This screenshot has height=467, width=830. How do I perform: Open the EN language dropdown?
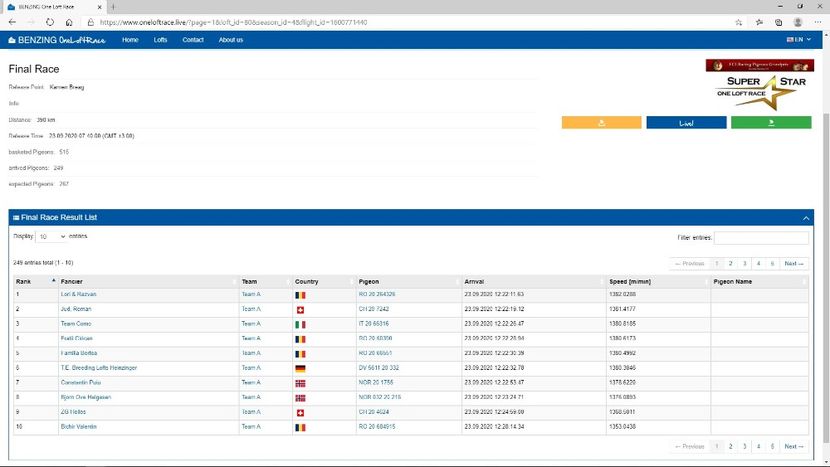click(x=797, y=40)
